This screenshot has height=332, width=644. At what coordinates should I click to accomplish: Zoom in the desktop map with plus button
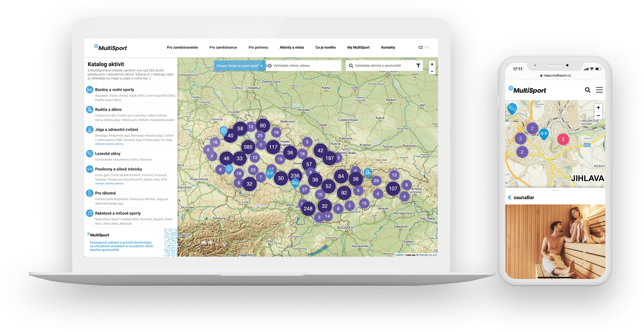432,64
